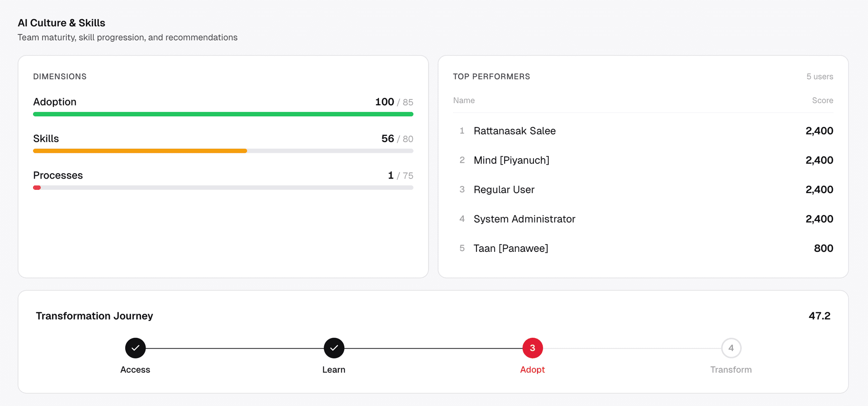Select the System Administrator name
868x406 pixels.
(x=524, y=219)
